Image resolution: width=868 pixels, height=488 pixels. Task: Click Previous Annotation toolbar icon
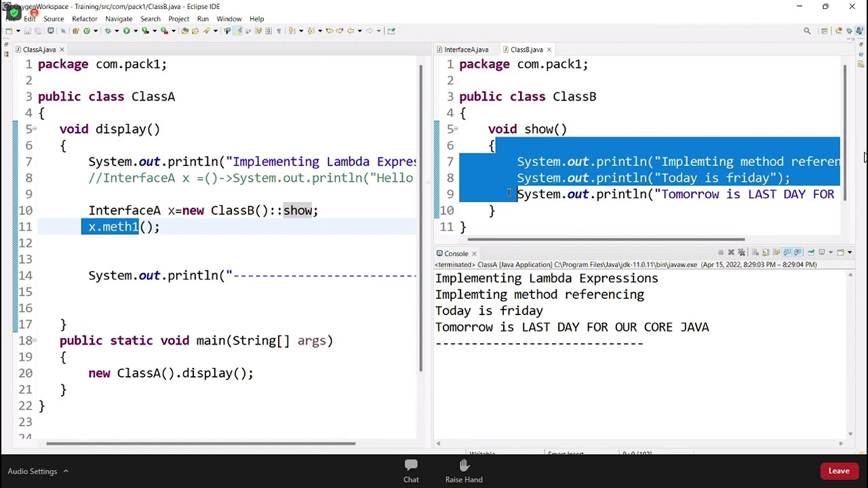[311, 30]
